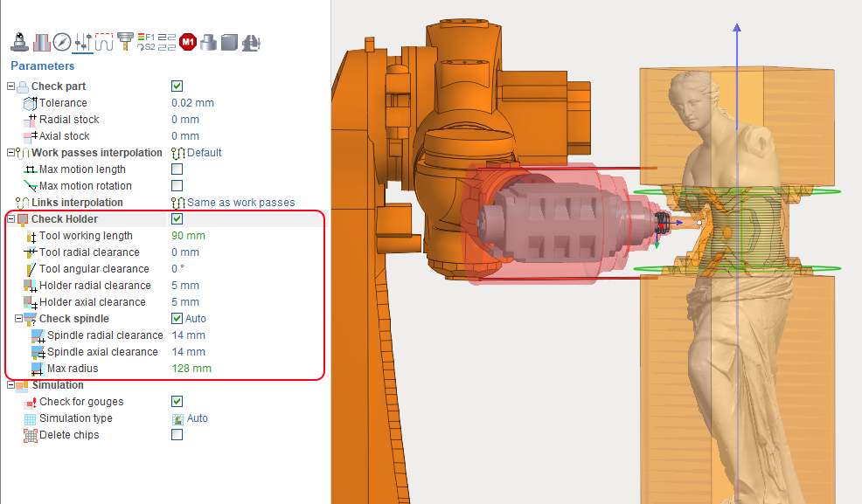Screen dimensions: 862x504
Task: Click the Tool working length row icon
Action: coord(31,236)
